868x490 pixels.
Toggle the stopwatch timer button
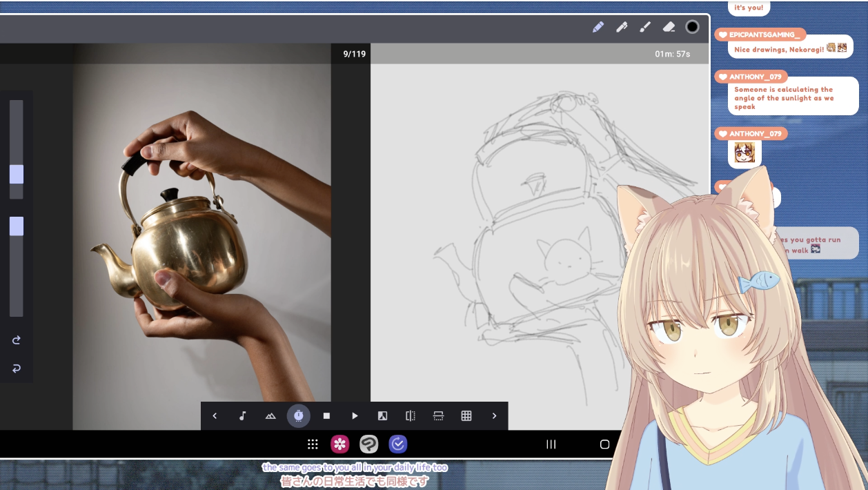(x=299, y=415)
